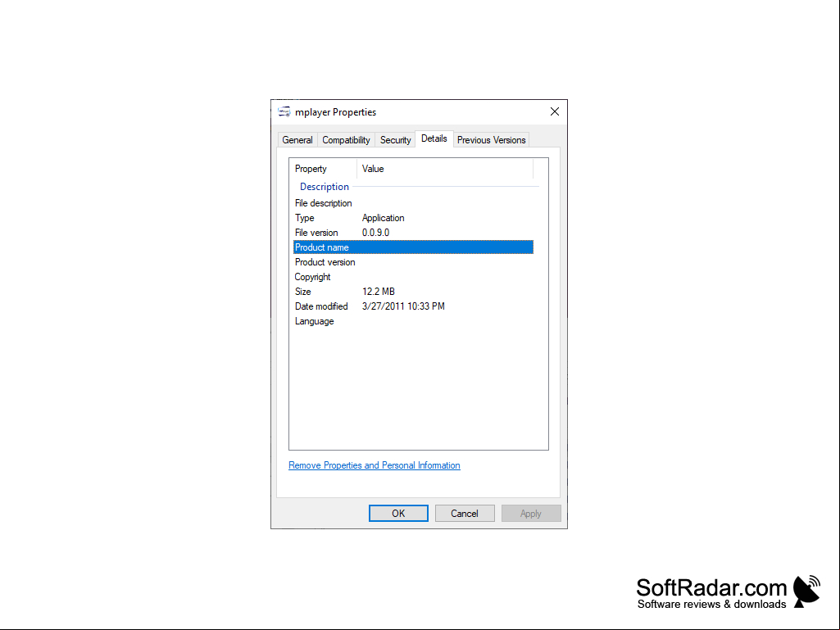
Task: Click the 3/27/2011 10:33 PM value
Action: pyautogui.click(x=403, y=306)
